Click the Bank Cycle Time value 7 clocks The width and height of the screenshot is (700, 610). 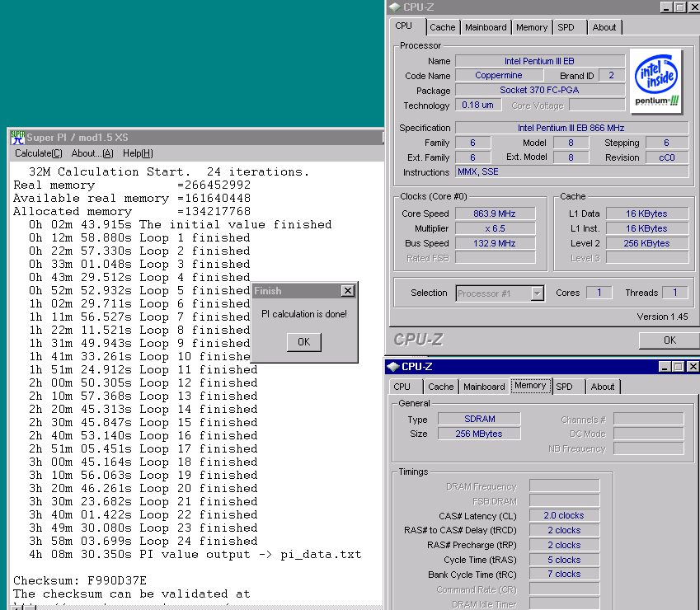pyautogui.click(x=564, y=575)
